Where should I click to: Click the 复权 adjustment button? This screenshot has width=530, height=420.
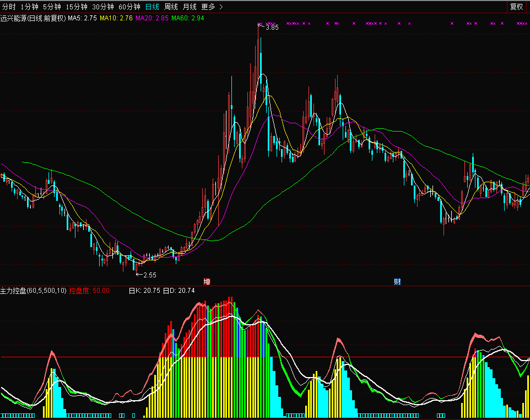click(516, 7)
